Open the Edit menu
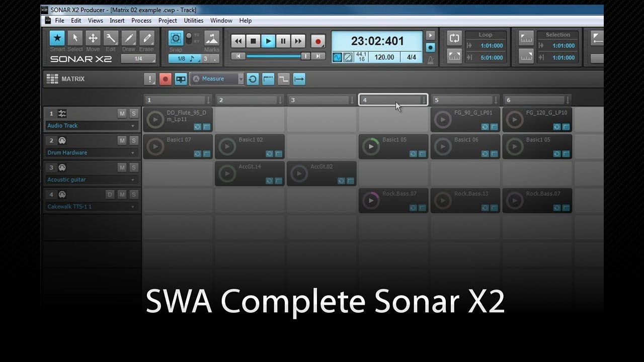This screenshot has height=362, width=644. coord(76,21)
